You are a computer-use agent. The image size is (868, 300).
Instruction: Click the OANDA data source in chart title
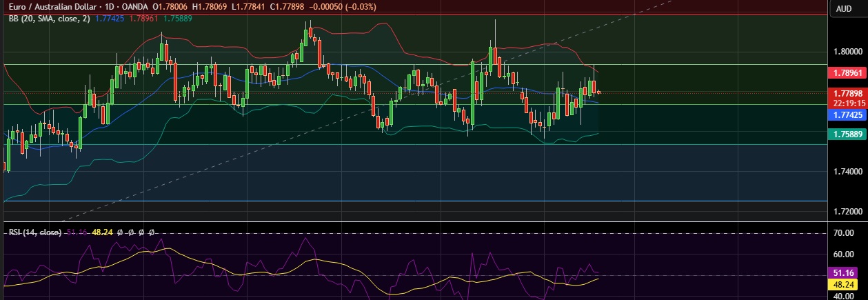(137, 7)
